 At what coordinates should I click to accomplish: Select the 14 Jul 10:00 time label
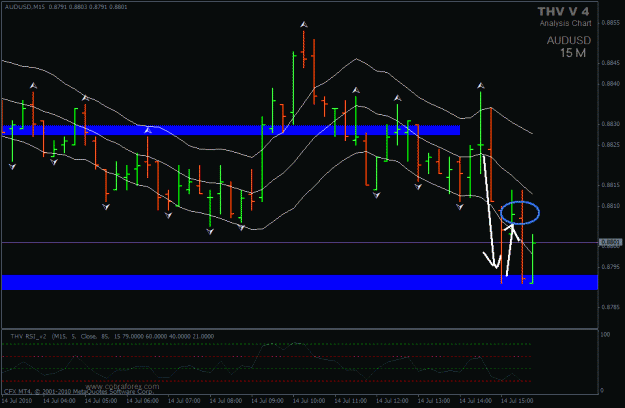309,400
